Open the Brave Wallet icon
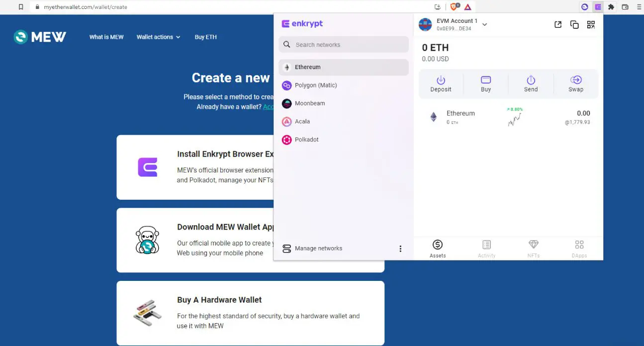The width and height of the screenshot is (644, 346). point(625,7)
